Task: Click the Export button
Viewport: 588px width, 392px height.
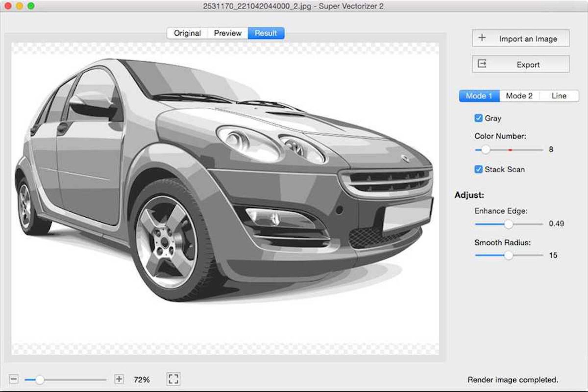Action: 520,64
